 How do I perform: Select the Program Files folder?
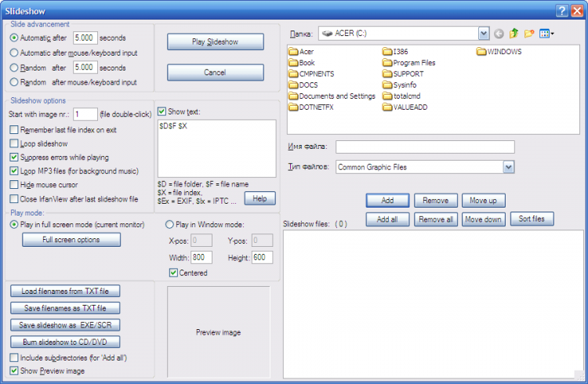point(408,63)
